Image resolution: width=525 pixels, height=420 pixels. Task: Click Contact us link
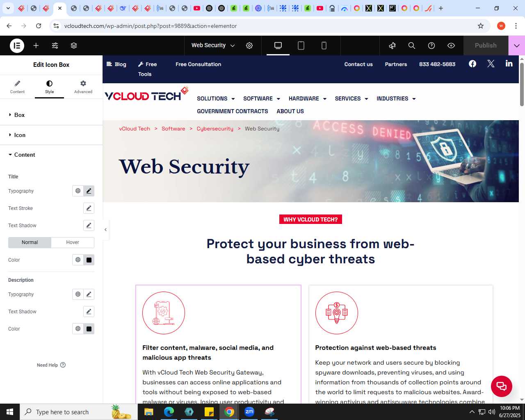358,64
